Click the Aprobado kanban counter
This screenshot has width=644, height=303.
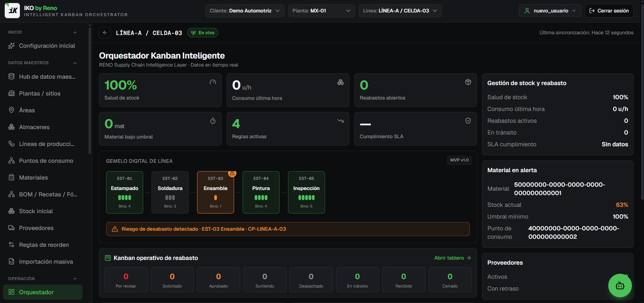coord(219,279)
